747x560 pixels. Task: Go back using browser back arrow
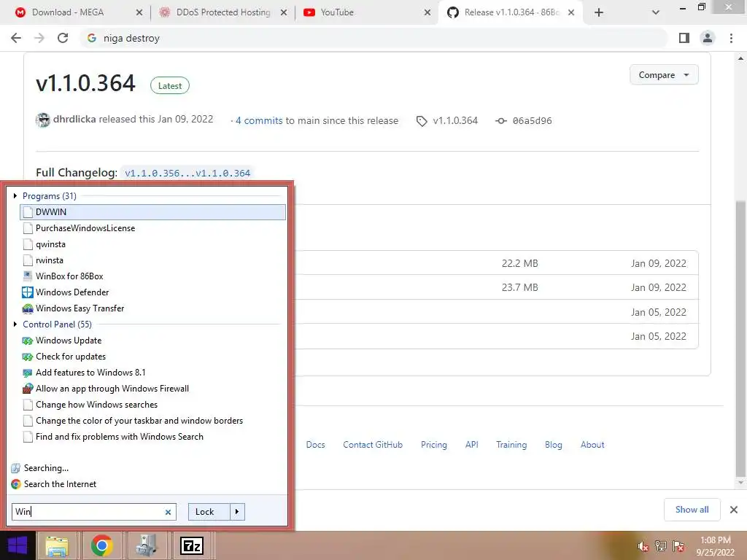click(x=16, y=38)
